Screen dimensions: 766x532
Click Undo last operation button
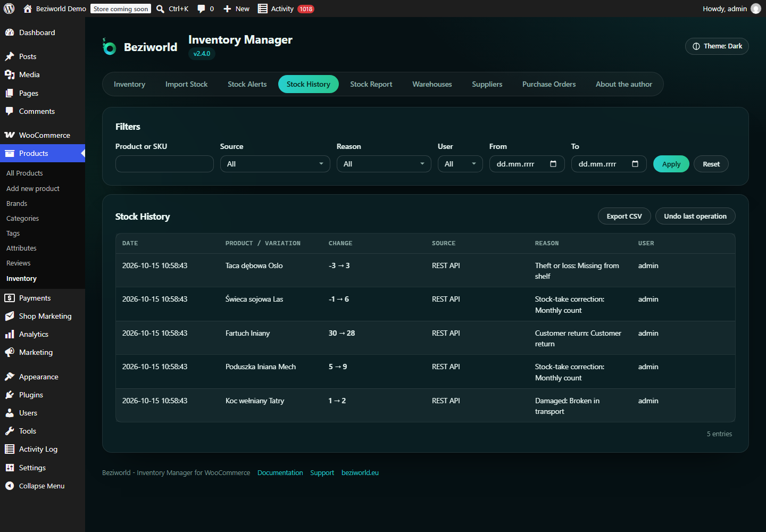point(695,216)
